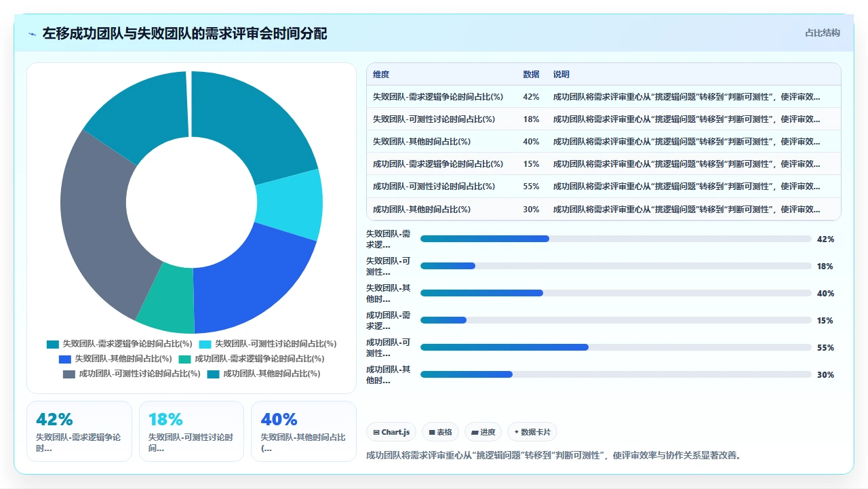Click the 18% progress bar for 失败团队-可测性
Screen dimensions: 868x489
pyautogui.click(x=616, y=266)
